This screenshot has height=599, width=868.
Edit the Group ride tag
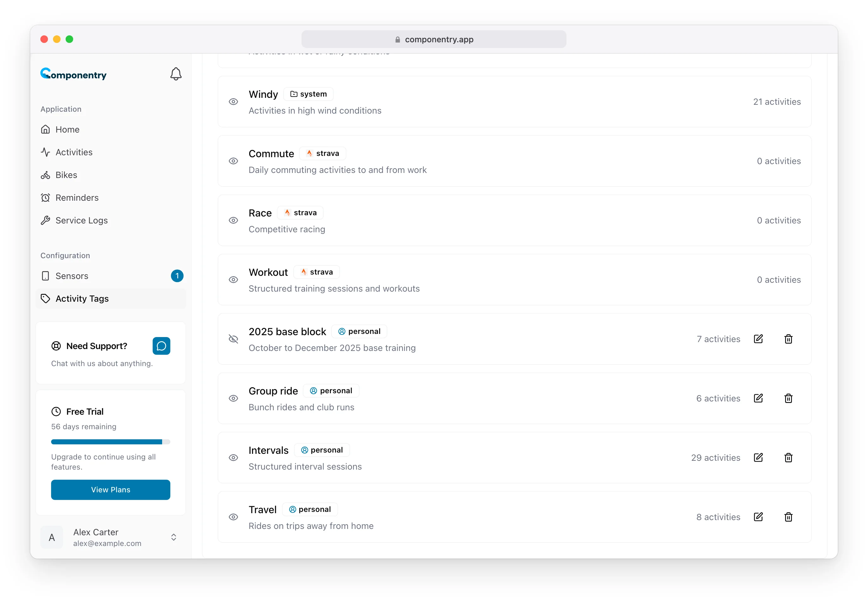(758, 398)
